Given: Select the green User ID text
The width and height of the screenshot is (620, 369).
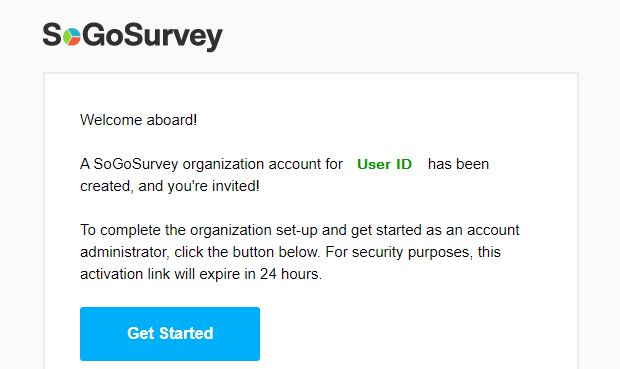Looking at the screenshot, I should coord(384,164).
